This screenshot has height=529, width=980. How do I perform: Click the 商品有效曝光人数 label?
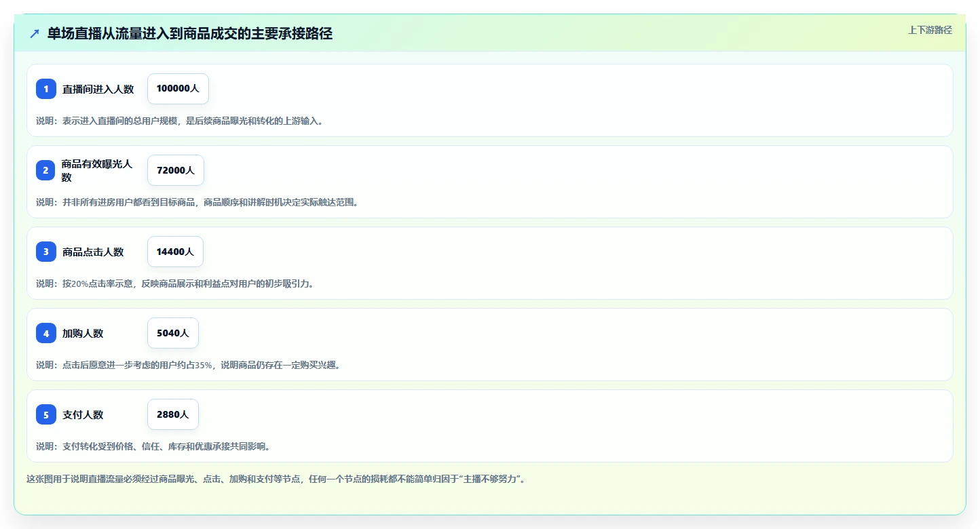coord(97,170)
